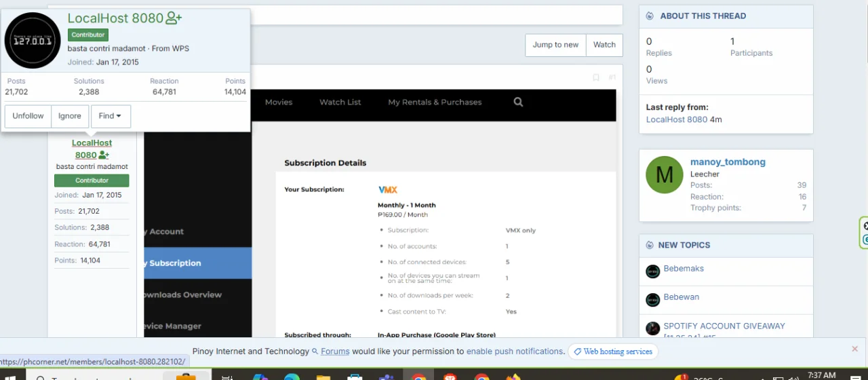
Task: Click the New Topics header icon
Action: pos(650,245)
